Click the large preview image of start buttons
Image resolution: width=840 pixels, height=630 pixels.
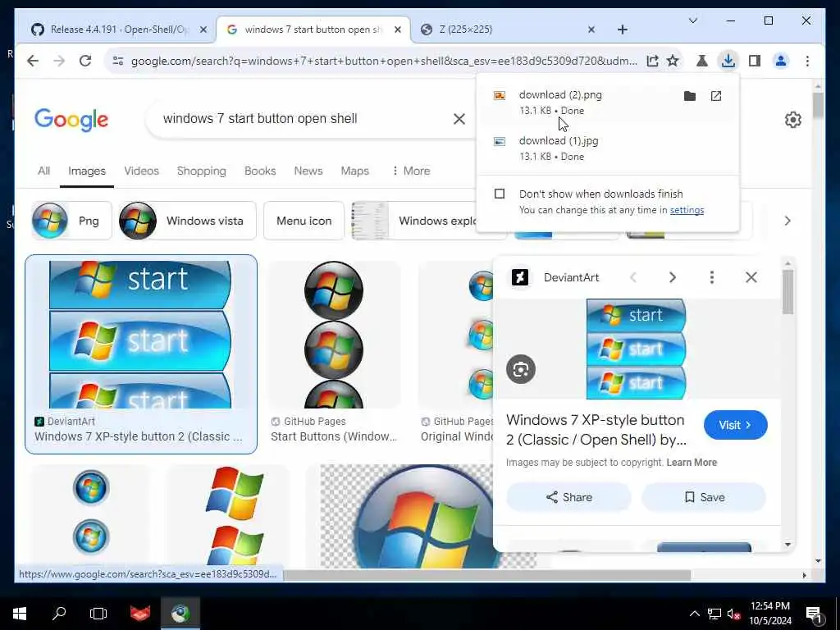[x=636, y=349]
